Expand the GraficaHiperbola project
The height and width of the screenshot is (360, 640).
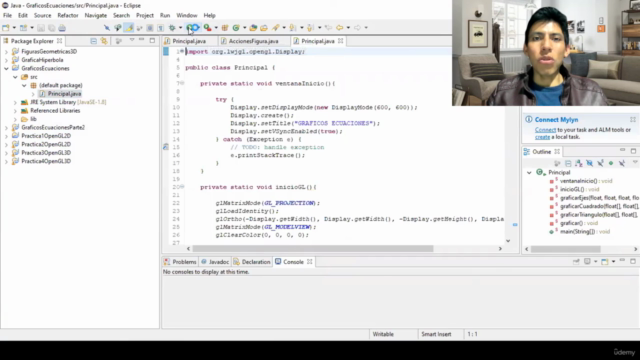tap(6, 60)
